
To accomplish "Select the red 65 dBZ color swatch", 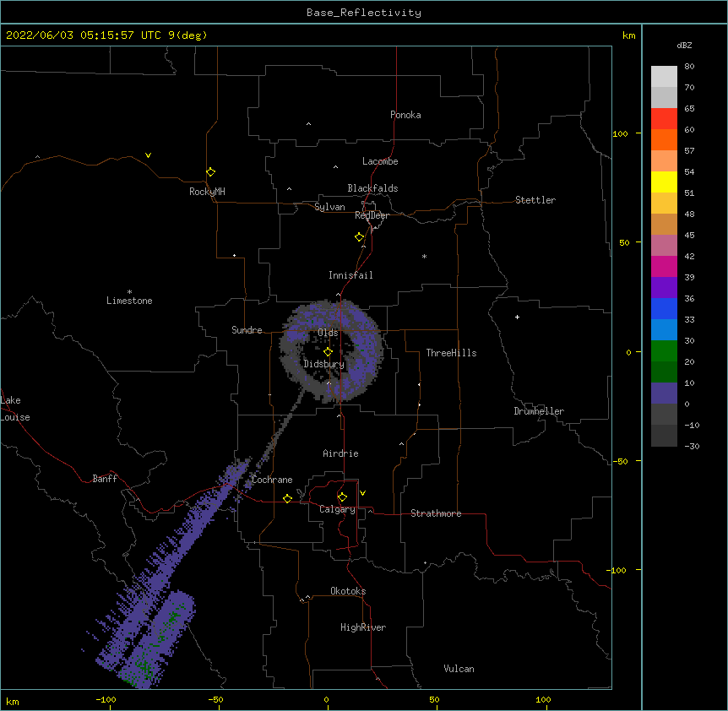I will [x=664, y=118].
